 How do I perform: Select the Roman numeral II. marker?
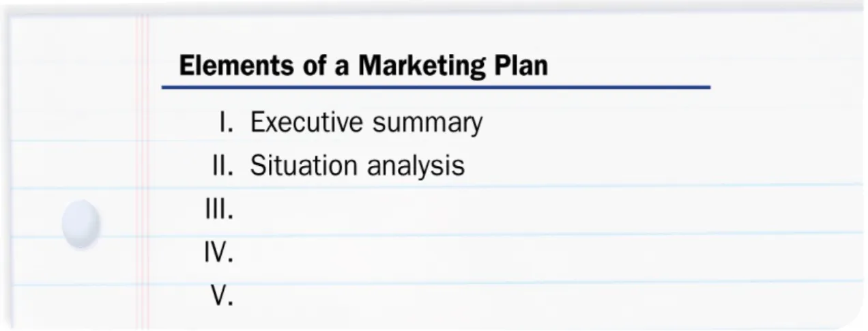click(223, 166)
